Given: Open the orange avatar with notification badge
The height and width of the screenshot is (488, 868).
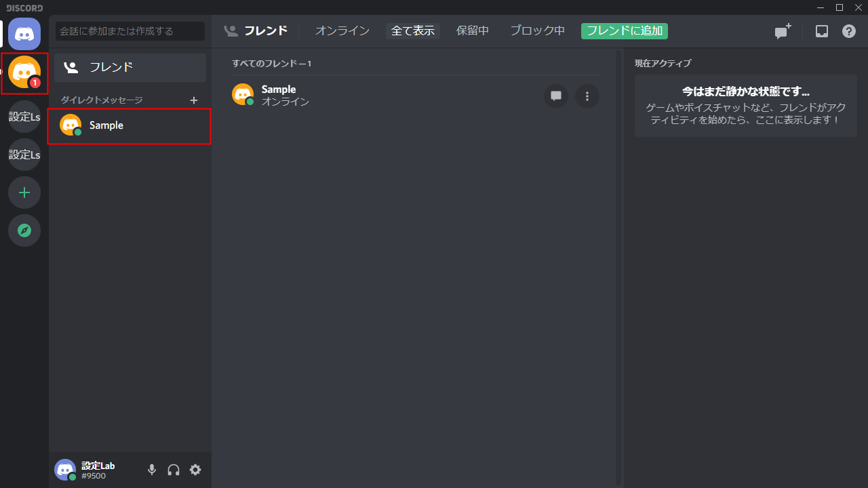Looking at the screenshot, I should click(24, 73).
